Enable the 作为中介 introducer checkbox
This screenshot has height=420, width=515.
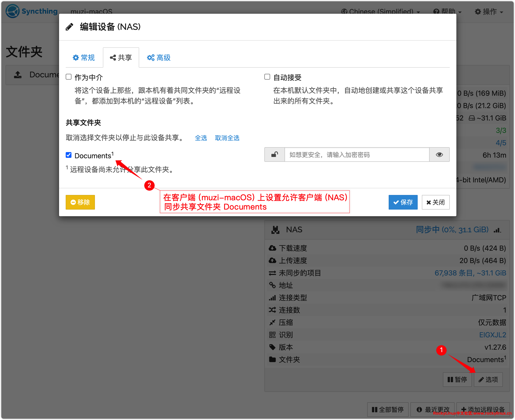click(x=69, y=77)
